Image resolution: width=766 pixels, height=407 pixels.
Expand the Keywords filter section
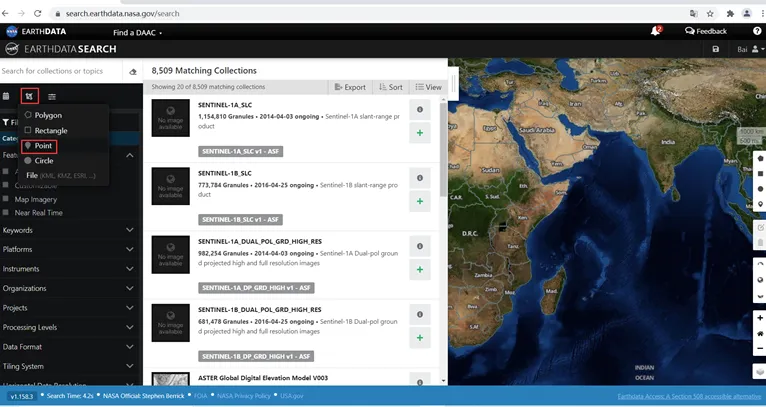coord(68,230)
